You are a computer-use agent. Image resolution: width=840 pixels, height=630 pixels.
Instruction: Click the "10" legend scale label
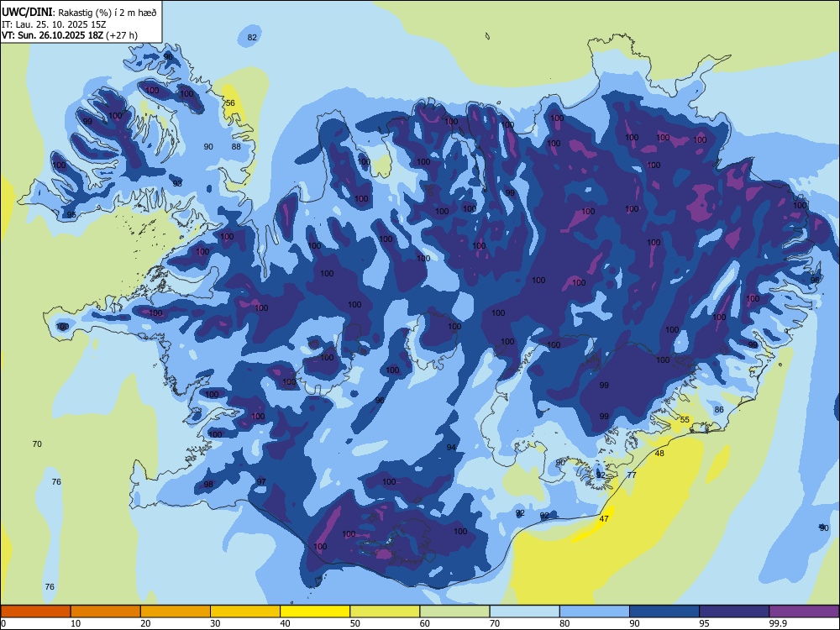pos(76,623)
